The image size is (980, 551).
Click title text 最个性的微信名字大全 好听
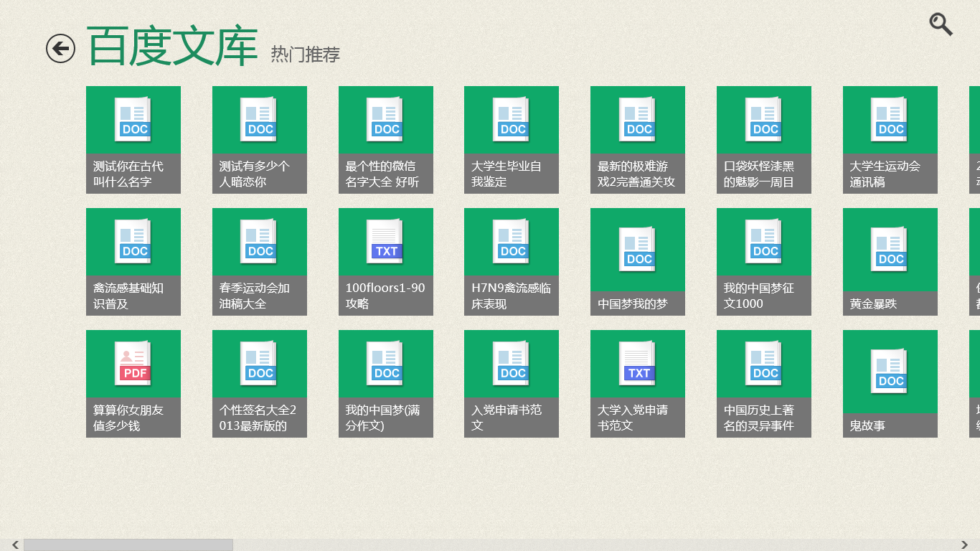coord(382,174)
